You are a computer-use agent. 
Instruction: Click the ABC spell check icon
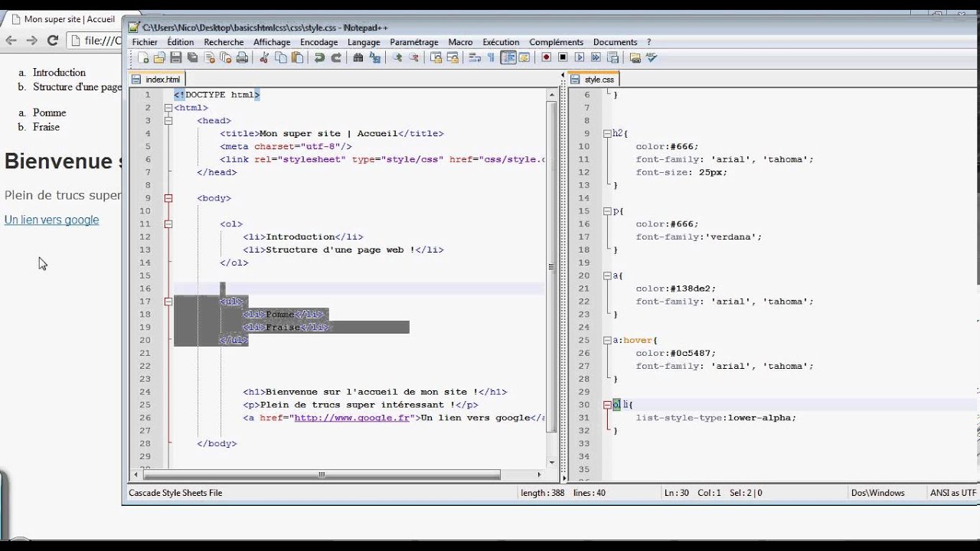[652, 57]
